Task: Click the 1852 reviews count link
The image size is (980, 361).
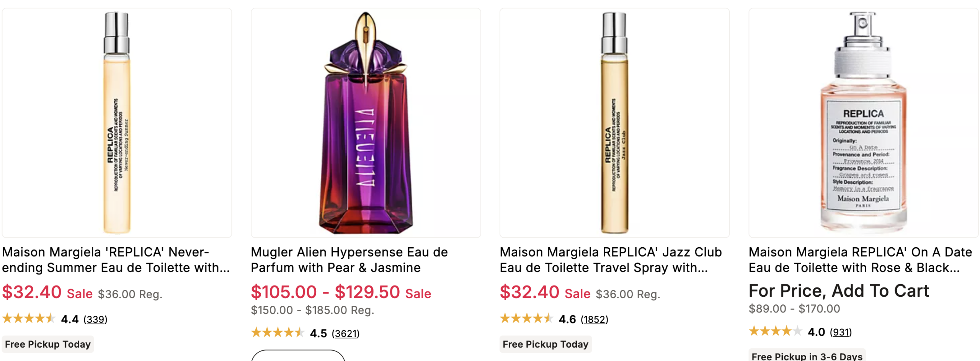Action: pyautogui.click(x=594, y=319)
